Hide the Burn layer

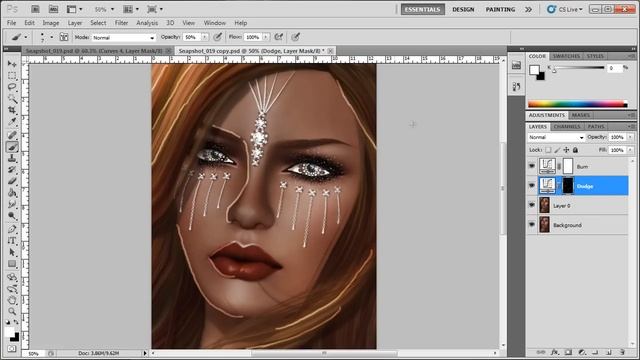coord(531,166)
